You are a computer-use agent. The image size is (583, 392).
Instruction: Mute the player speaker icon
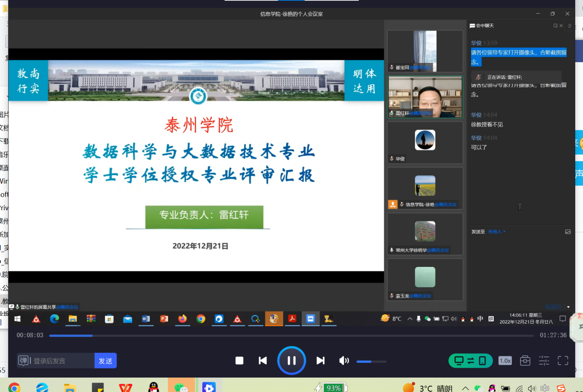(x=344, y=360)
